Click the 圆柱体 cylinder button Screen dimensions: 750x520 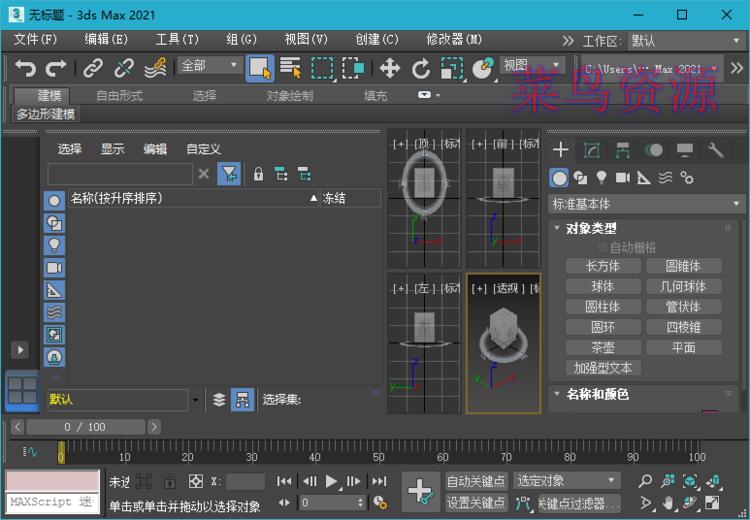[603, 307]
